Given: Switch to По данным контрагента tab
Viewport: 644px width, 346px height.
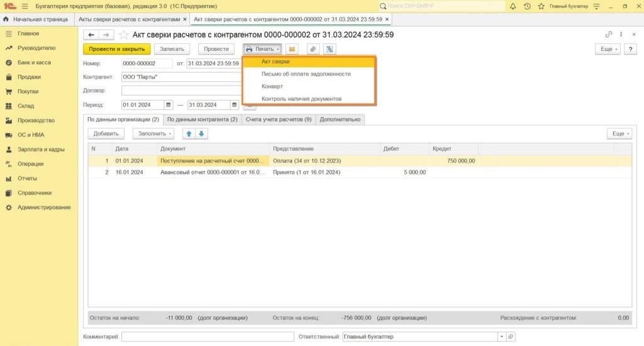Looking at the screenshot, I should point(202,120).
